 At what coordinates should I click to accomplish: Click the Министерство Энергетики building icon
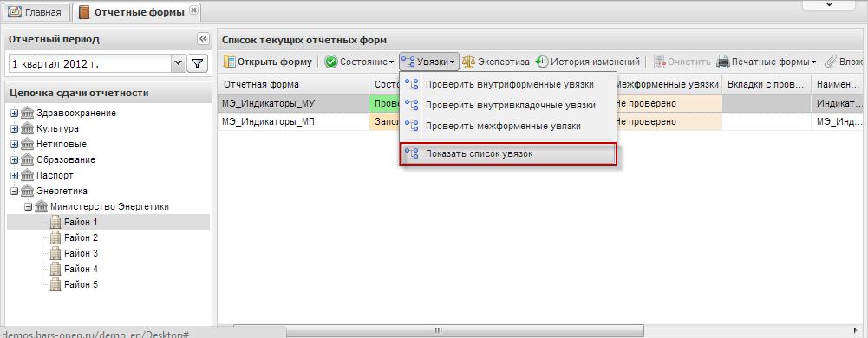41,205
